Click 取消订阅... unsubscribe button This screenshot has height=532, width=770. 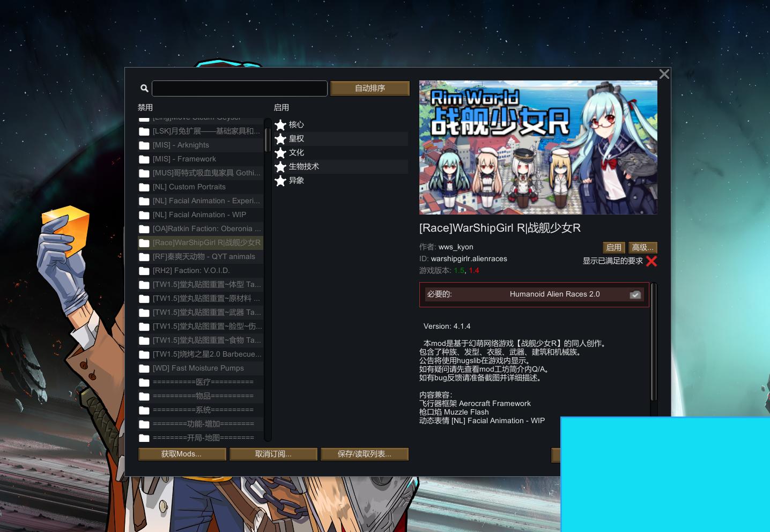273,454
